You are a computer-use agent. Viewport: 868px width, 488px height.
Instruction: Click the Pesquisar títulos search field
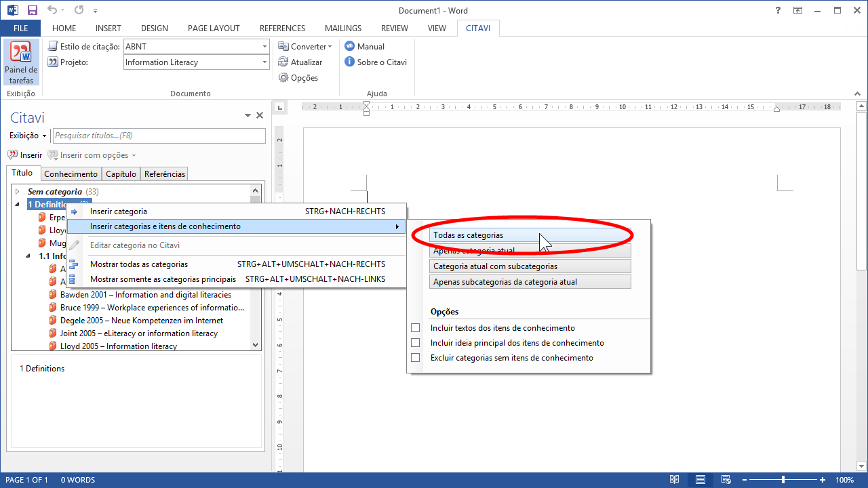pyautogui.click(x=159, y=136)
